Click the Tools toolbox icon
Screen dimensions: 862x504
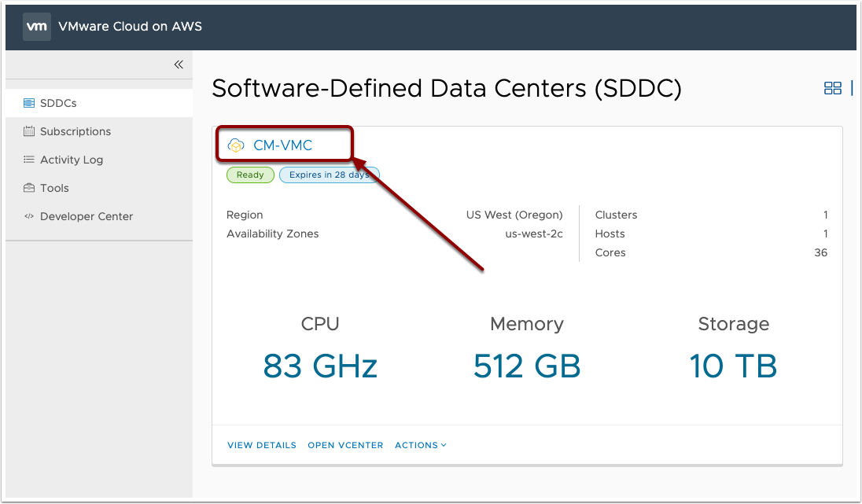29,188
